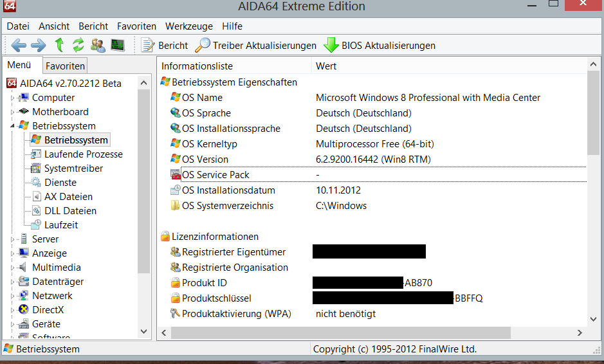Click the Geräte devices icon

(24, 323)
